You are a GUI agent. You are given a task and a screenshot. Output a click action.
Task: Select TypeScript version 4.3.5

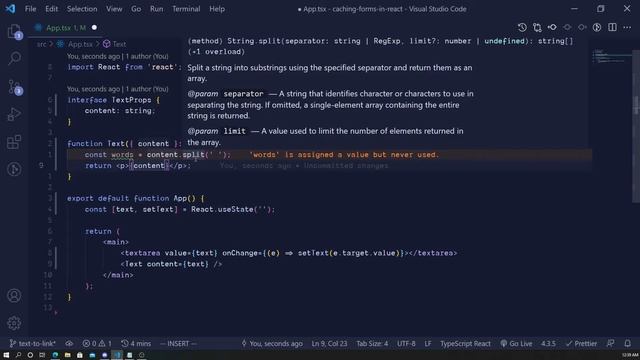point(548,344)
